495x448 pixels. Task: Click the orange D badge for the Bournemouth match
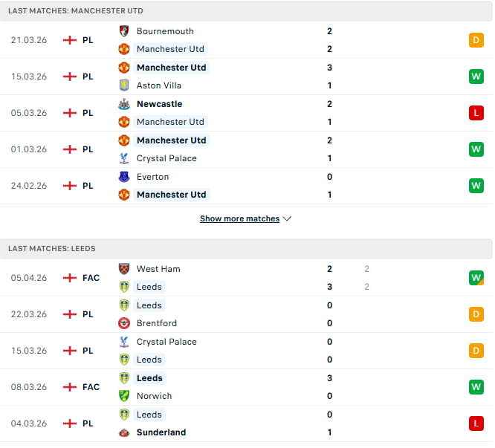click(476, 40)
